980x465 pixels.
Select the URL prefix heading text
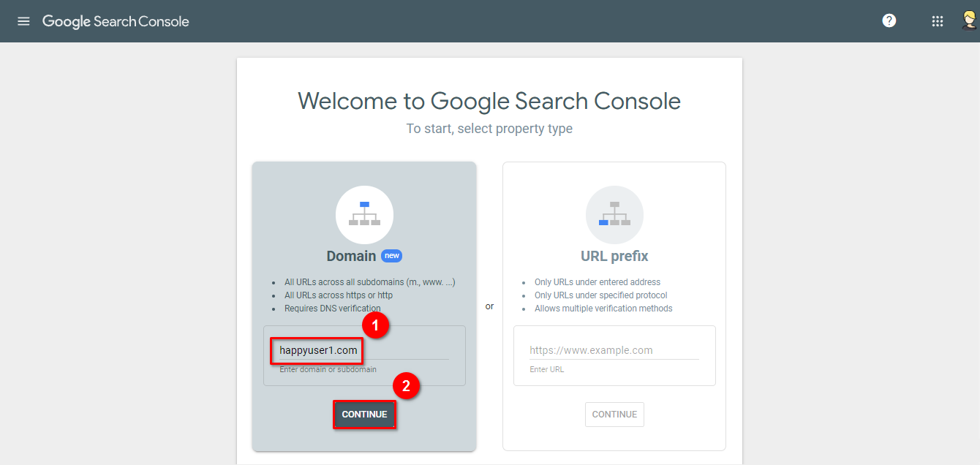pos(614,256)
